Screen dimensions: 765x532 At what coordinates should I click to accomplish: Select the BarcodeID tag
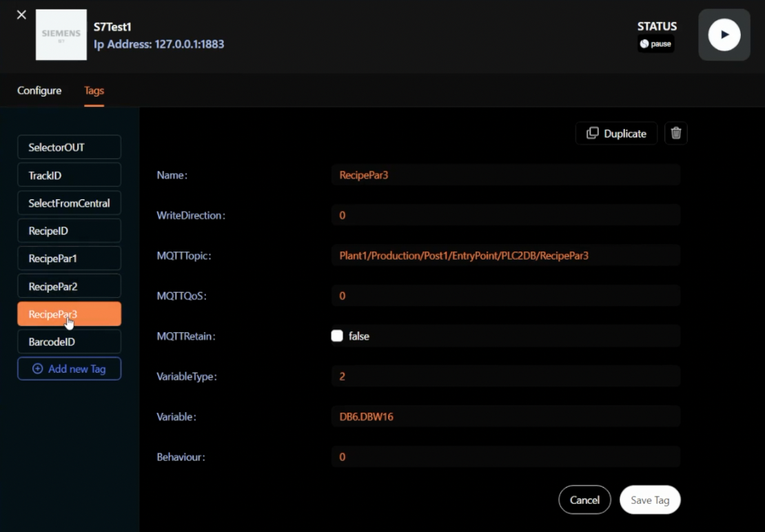[69, 342]
